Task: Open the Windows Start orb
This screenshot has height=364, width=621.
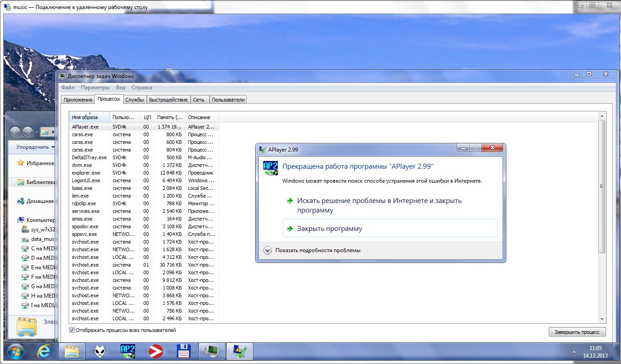Action: pyautogui.click(x=15, y=351)
